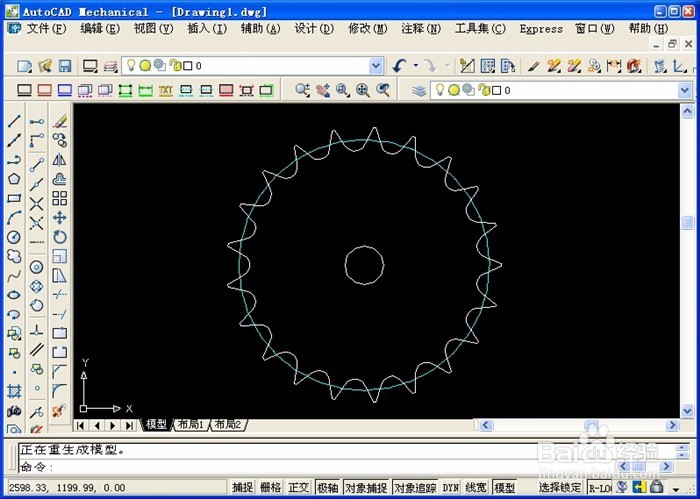
Task: Click coordinates readout 2598.33, 1199.99, 0.00
Action: click(67, 487)
